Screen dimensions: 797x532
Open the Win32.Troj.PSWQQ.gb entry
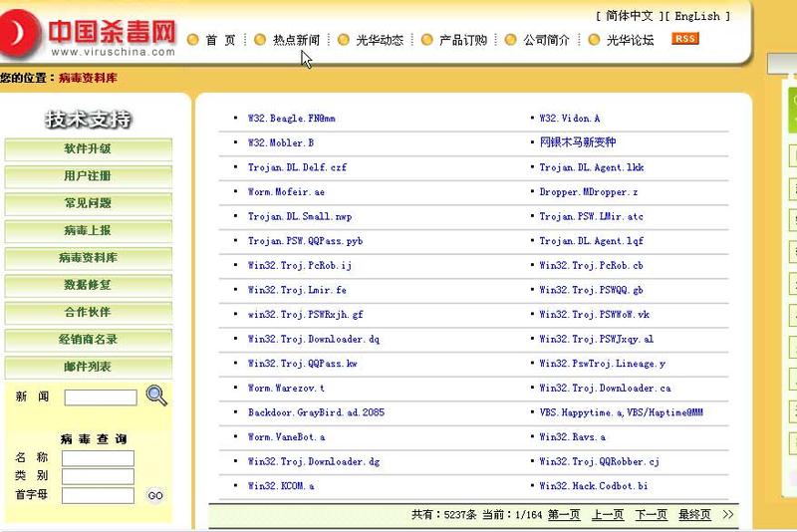[591, 290]
